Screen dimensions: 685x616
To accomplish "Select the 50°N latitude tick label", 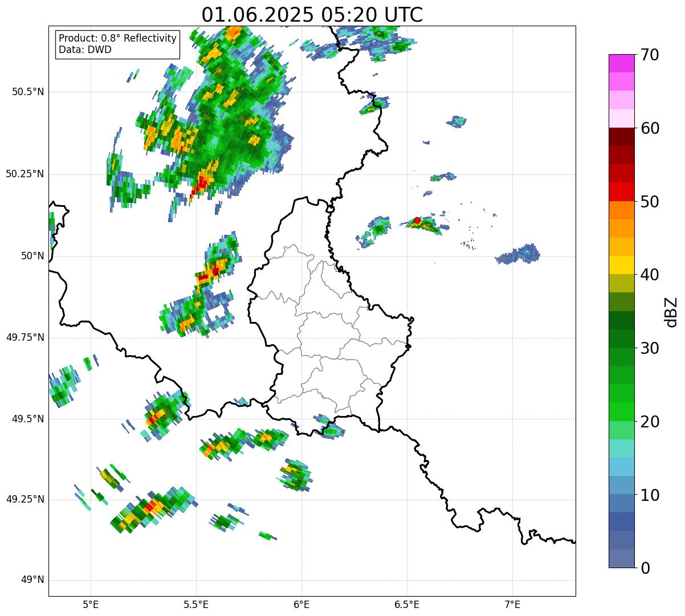I will click(x=32, y=256).
